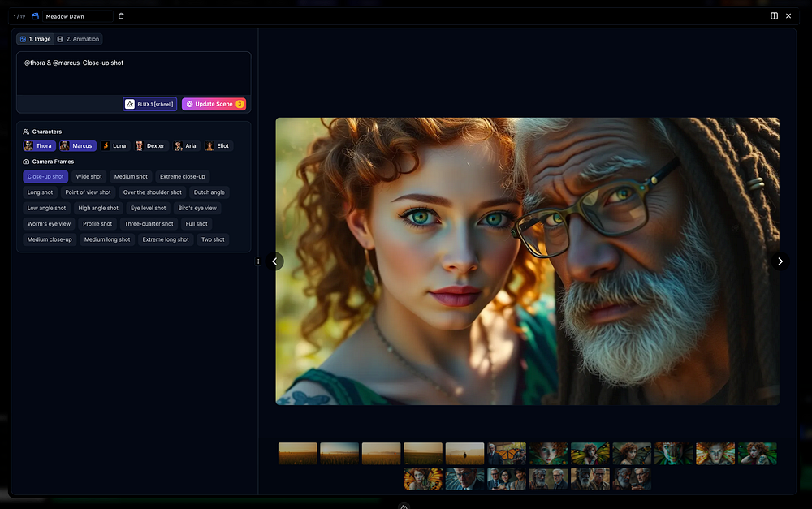Choose the Dutch angle camera frame
Screen dimensions: 812x509
tap(209, 192)
